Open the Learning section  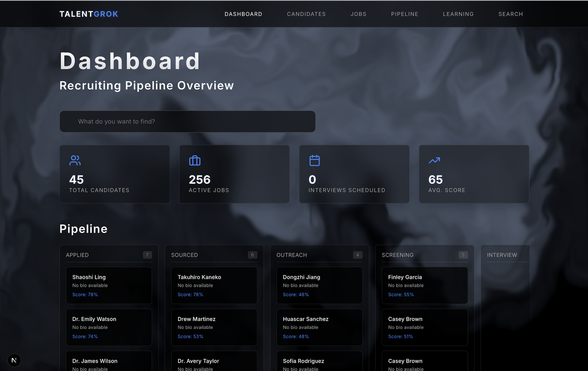[x=458, y=14]
